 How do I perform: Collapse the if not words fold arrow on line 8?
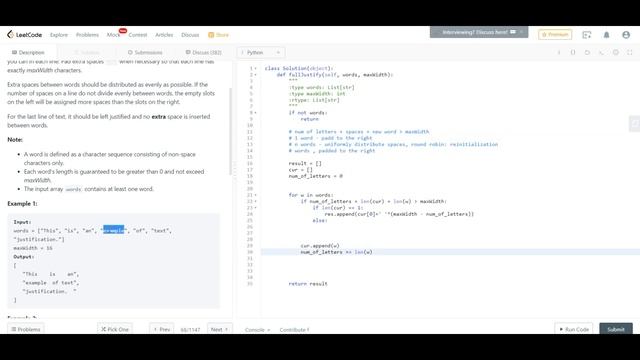256,113
